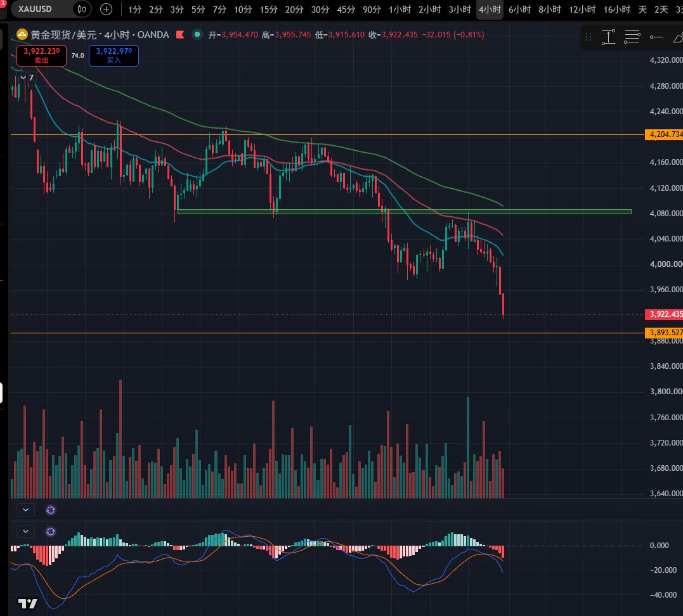
Task: Select the green rectangle support zone drawing
Action: pos(404,212)
